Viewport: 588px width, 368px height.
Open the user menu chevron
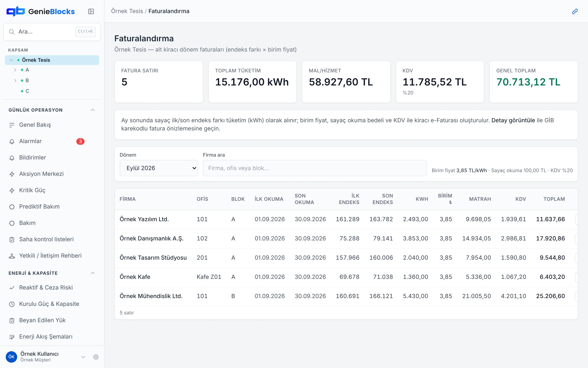pyautogui.click(x=83, y=357)
